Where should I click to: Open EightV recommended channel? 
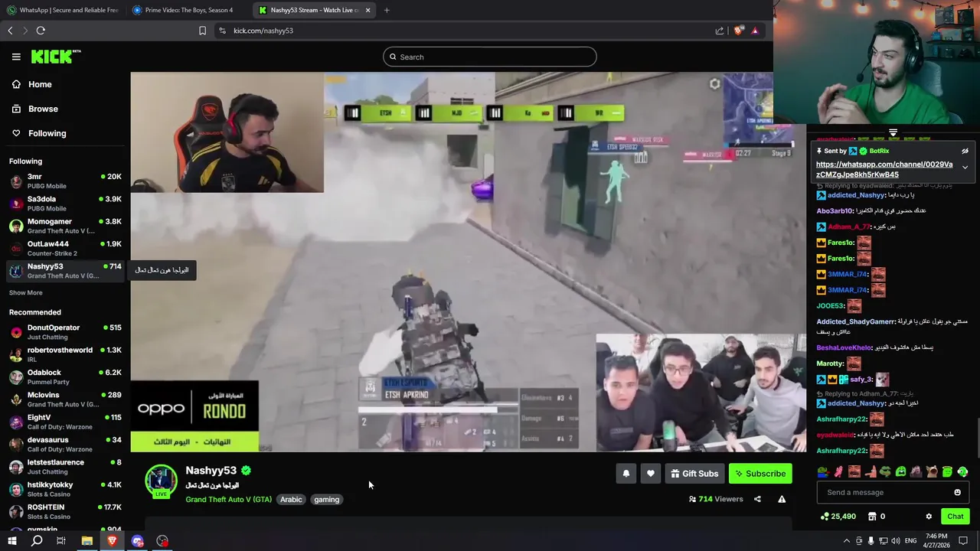(65, 422)
